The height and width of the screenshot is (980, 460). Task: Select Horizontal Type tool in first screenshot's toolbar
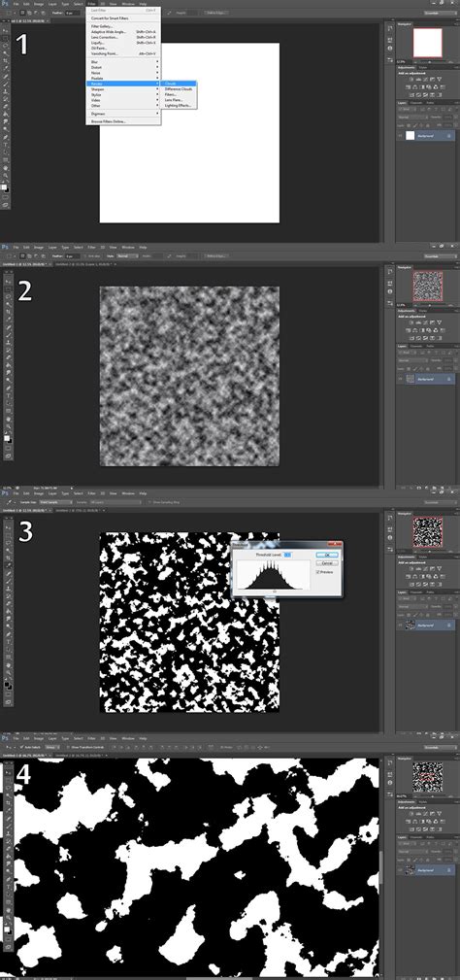6,145
